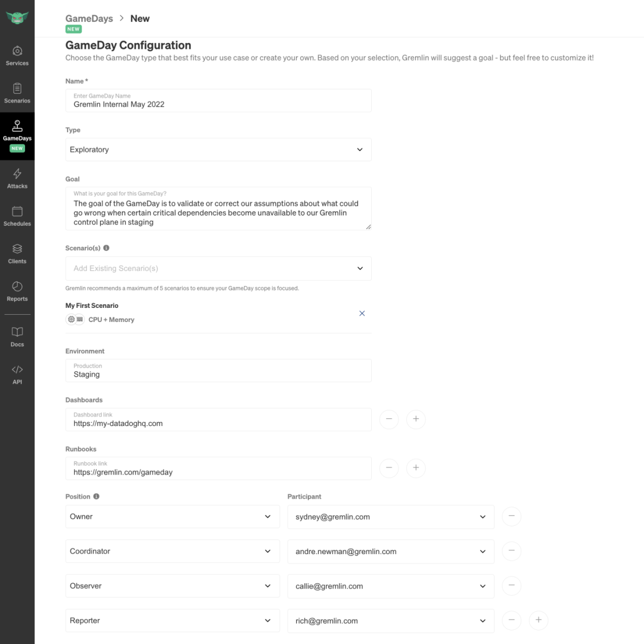644x644 pixels.
Task: Click the NEW badge in GameDays sidebar item
Action: [x=17, y=148]
